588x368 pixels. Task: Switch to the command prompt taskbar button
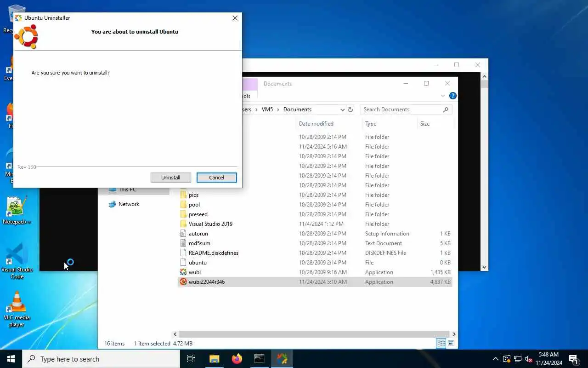260,359
